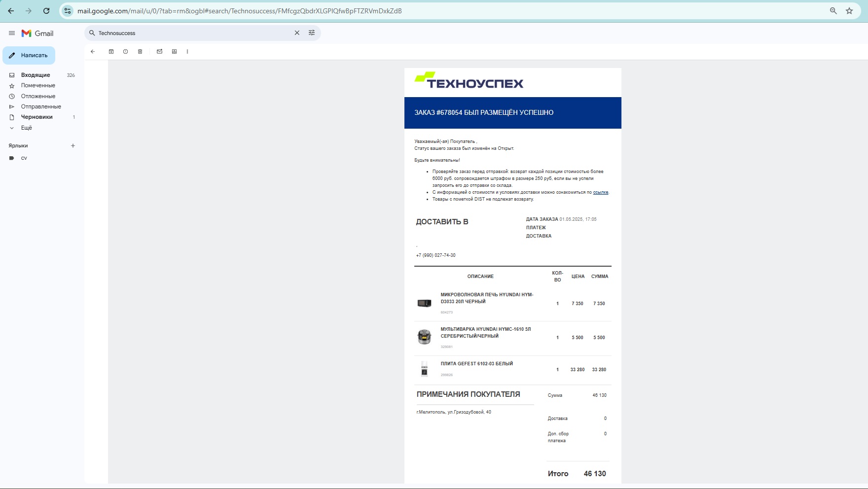Click the 7 350 price in the ЦЕНА column
Viewport: 868px width, 489px height.
coord(578,304)
